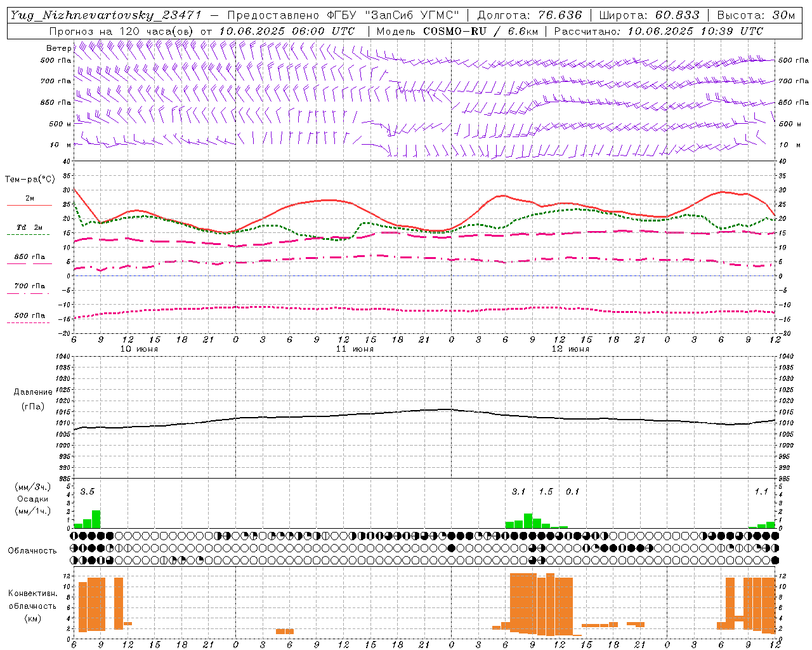This screenshot has width=812, height=650.
Task: Click the calculation timestamp Рассчитано: 10.06.2025 10:39 UTC
Action: pyautogui.click(x=658, y=31)
